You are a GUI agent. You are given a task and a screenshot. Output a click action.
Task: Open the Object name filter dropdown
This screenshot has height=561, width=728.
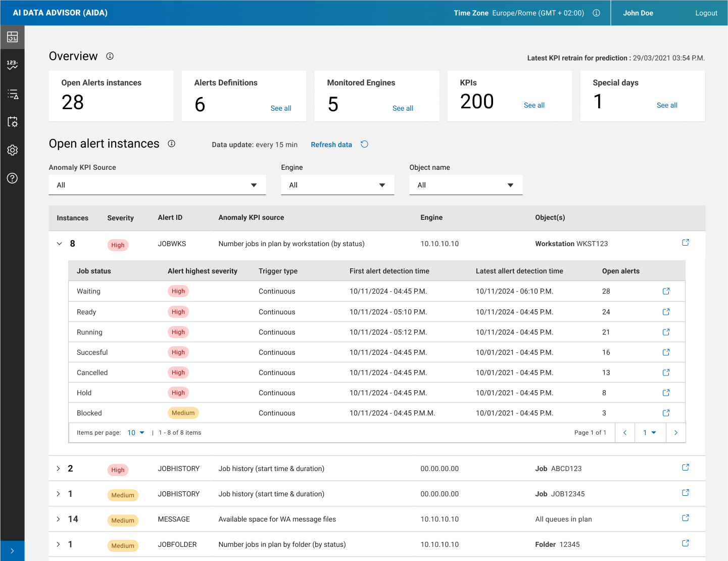pos(465,185)
